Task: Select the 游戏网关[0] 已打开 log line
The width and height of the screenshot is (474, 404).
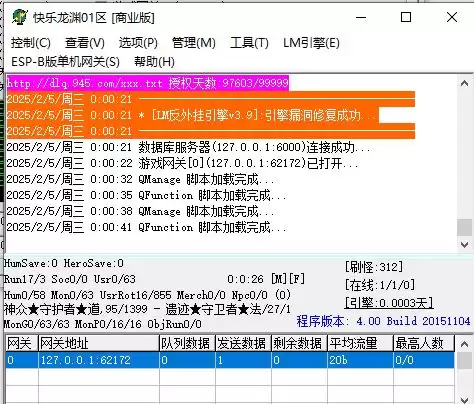Action: click(x=182, y=163)
